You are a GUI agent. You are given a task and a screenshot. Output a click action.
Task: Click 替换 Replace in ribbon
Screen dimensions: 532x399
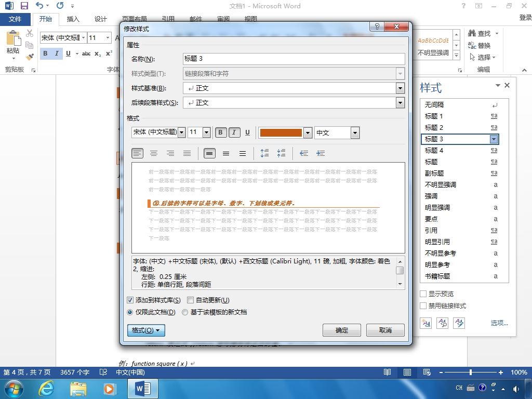click(480, 45)
